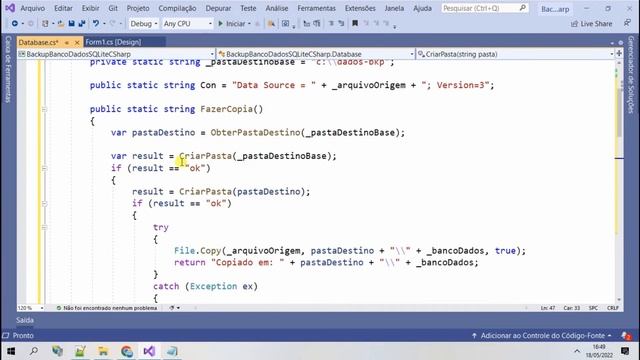Screen dimensions: 640x360
Task: Collapse the try block outline
Action: [44, 227]
